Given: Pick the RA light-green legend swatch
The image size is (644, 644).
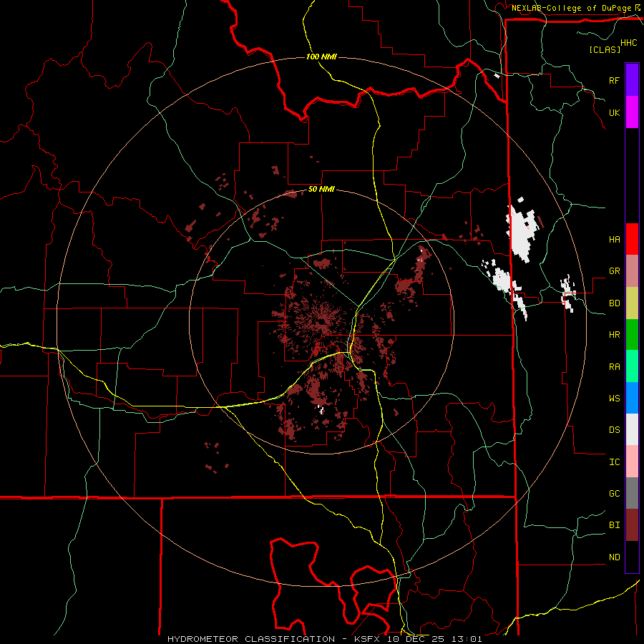Looking at the screenshot, I should tap(632, 366).
